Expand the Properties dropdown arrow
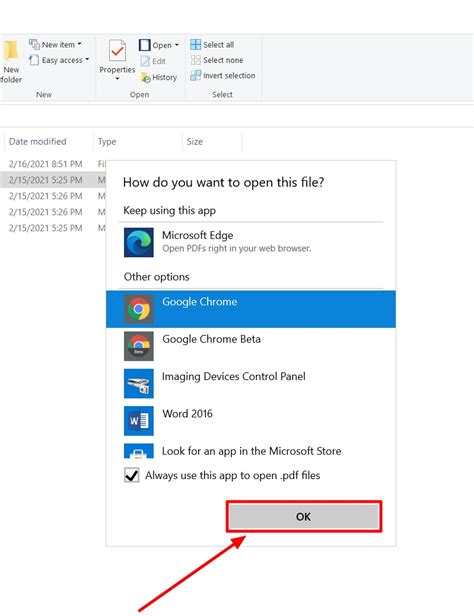The image size is (474, 616). point(117,79)
